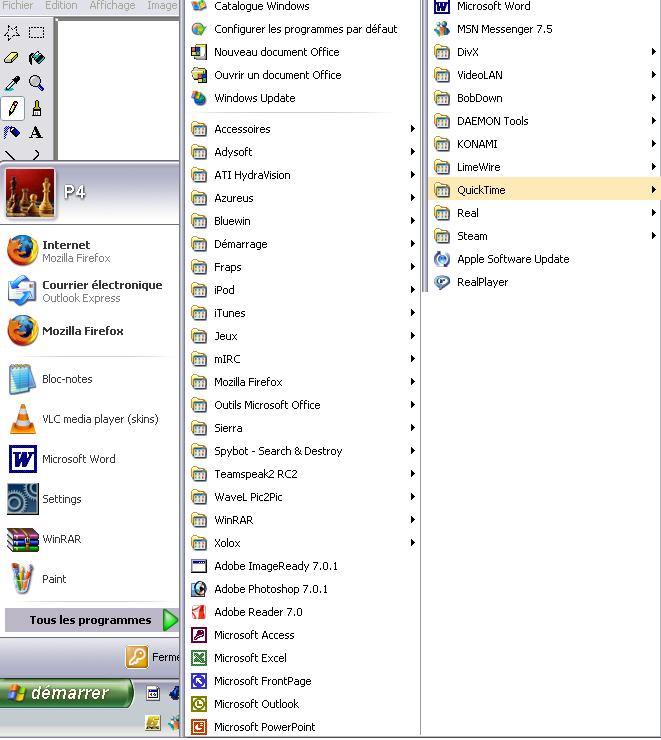
Task: Expand the QuickTime submenu
Action: pos(545,190)
